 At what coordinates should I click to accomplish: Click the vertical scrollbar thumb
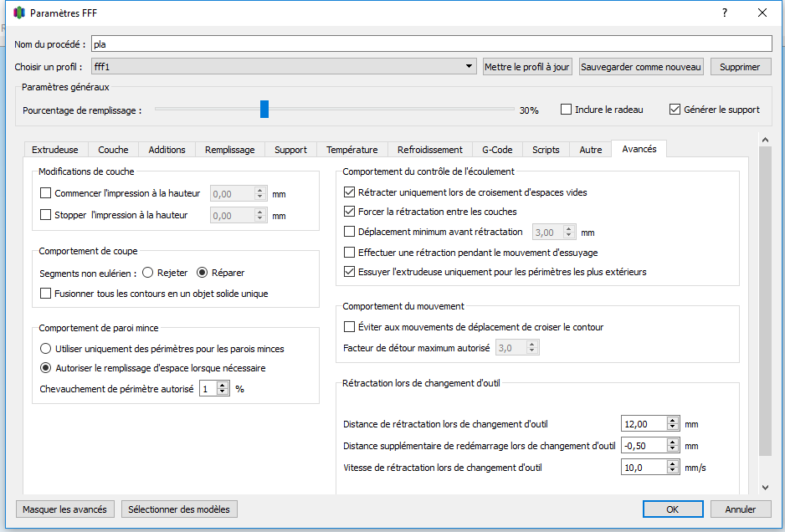[x=765, y=302]
